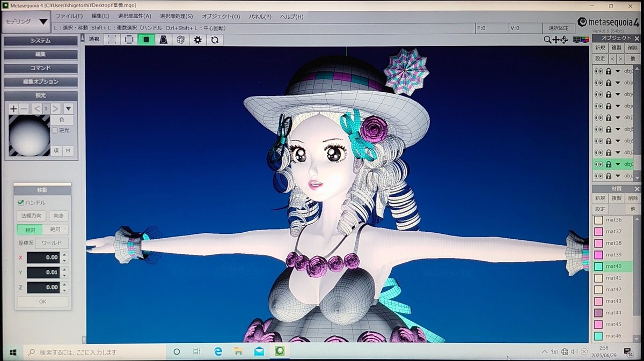The image size is (644, 361).
Task: Hide the highlighted object using its eye icon
Action: [599, 164]
